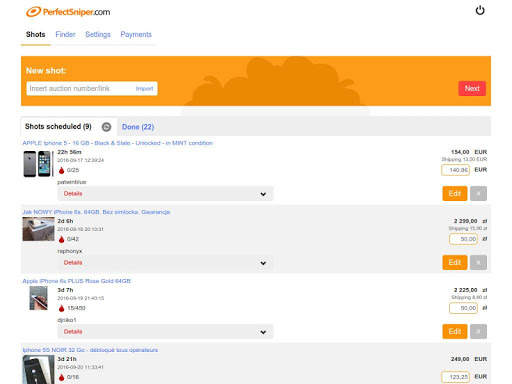Edit the APPLE iphone 5 shot
The height and width of the screenshot is (384, 512).
pyautogui.click(x=455, y=194)
